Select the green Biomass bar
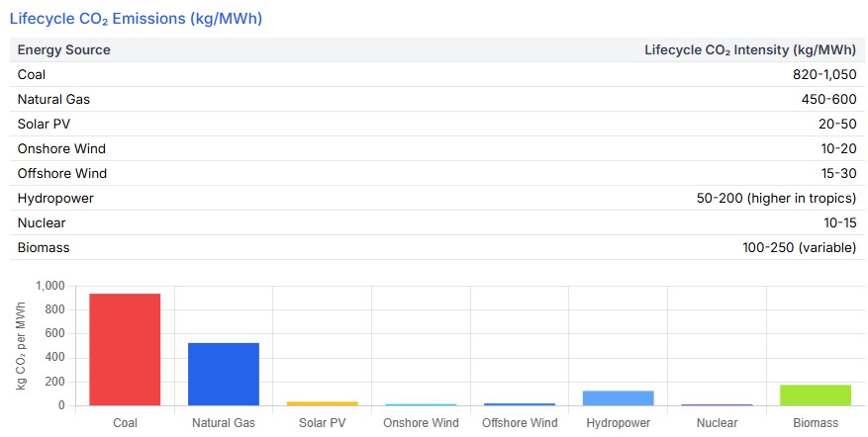This screenshot has width=868, height=437. pyautogui.click(x=817, y=394)
